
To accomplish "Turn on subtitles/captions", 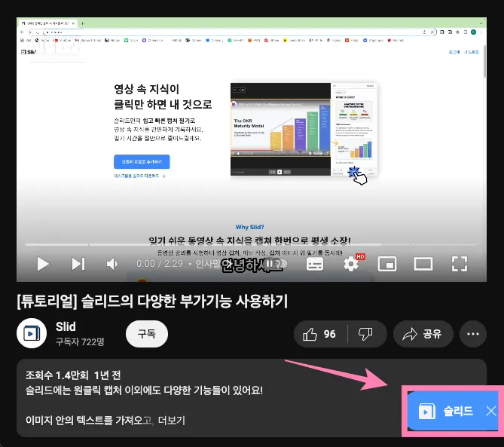I will (315, 265).
